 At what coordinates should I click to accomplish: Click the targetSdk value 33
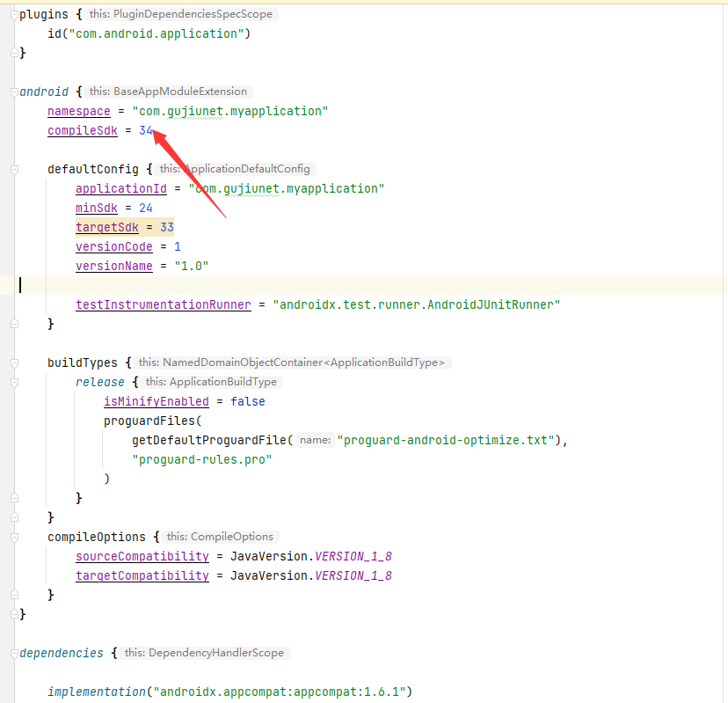coord(167,228)
